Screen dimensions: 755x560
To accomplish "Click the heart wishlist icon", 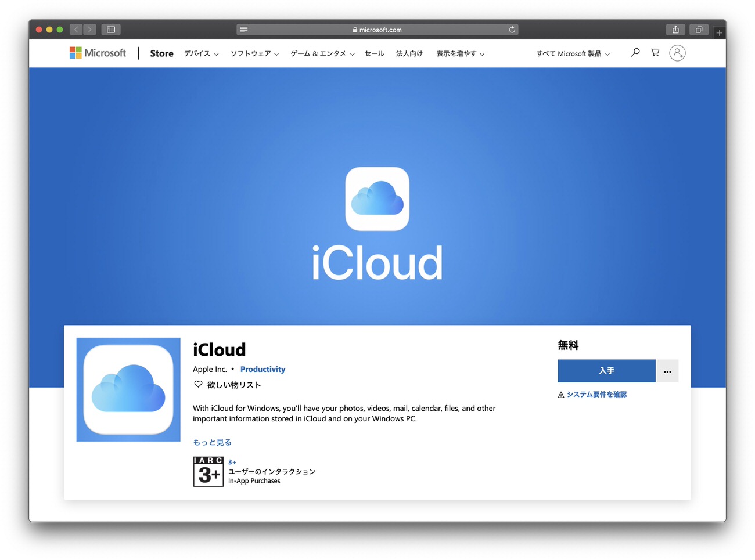I will [x=198, y=384].
